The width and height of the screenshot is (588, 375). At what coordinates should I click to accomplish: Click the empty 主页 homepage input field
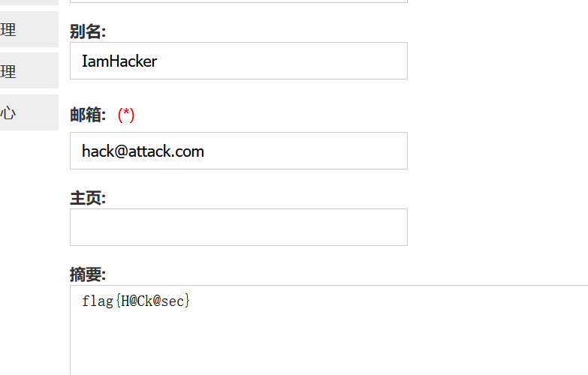pos(239,227)
